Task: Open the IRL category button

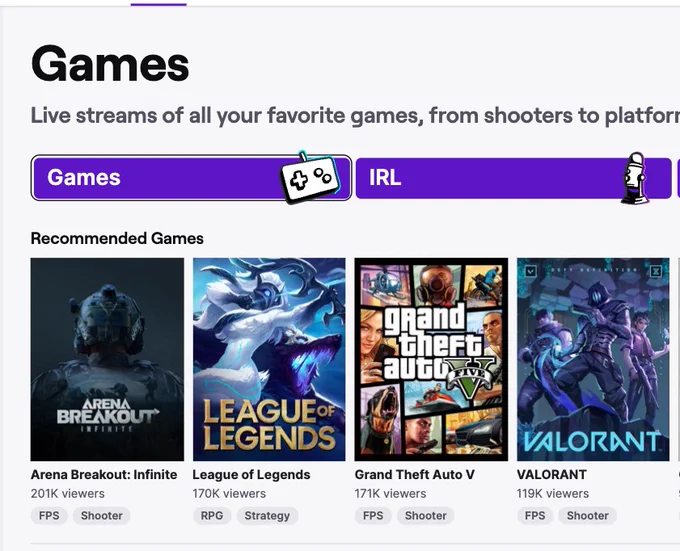Action: [513, 178]
